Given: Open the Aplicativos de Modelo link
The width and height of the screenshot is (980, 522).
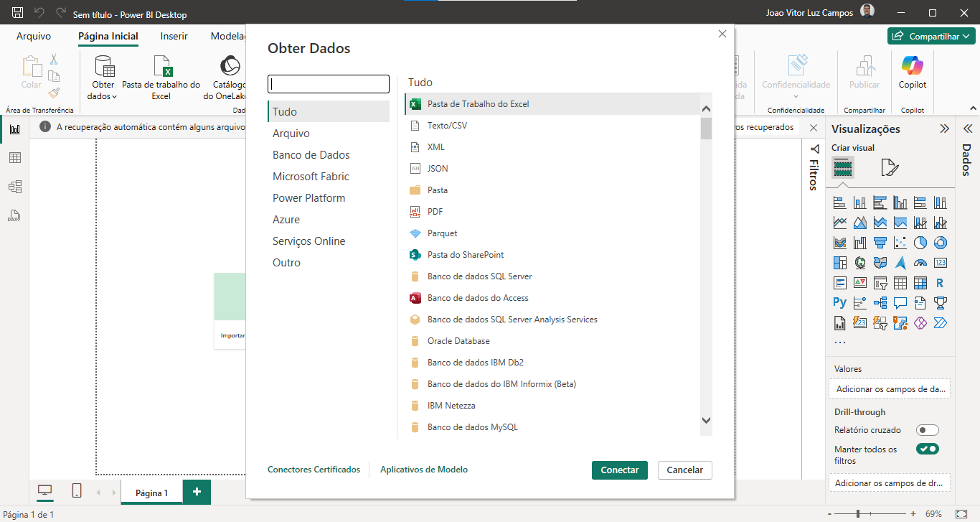Looking at the screenshot, I should coord(424,470).
